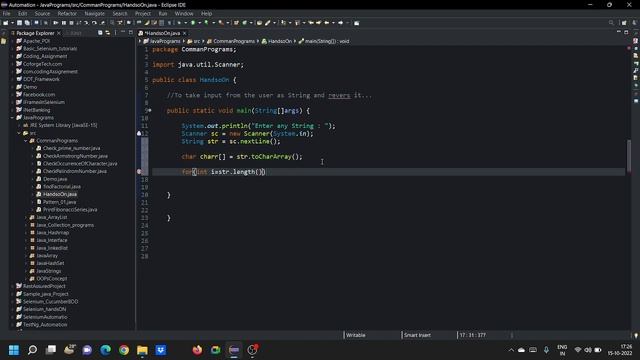This screenshot has height=360, width=640.
Task: Open File Explorer from the taskbar
Action: (142, 350)
